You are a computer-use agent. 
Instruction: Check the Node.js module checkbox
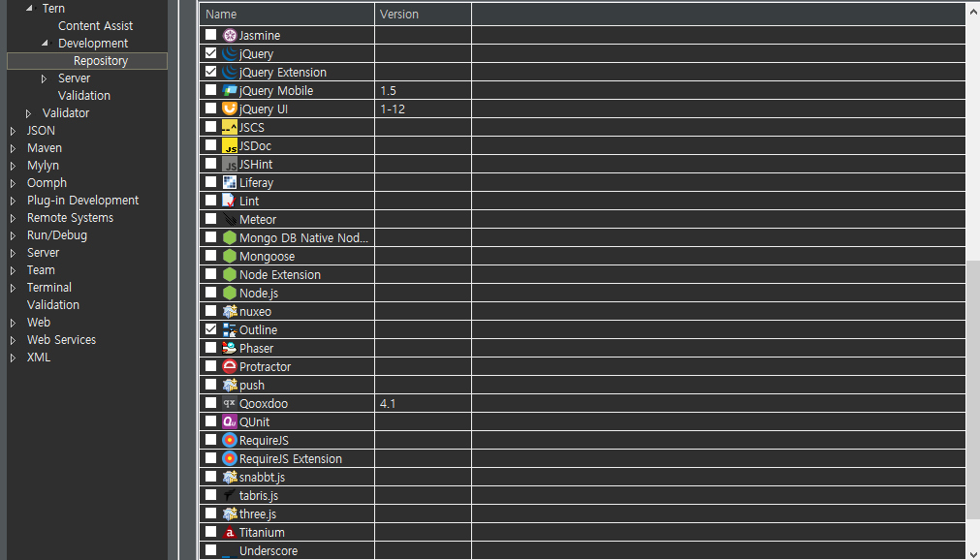coord(211,292)
